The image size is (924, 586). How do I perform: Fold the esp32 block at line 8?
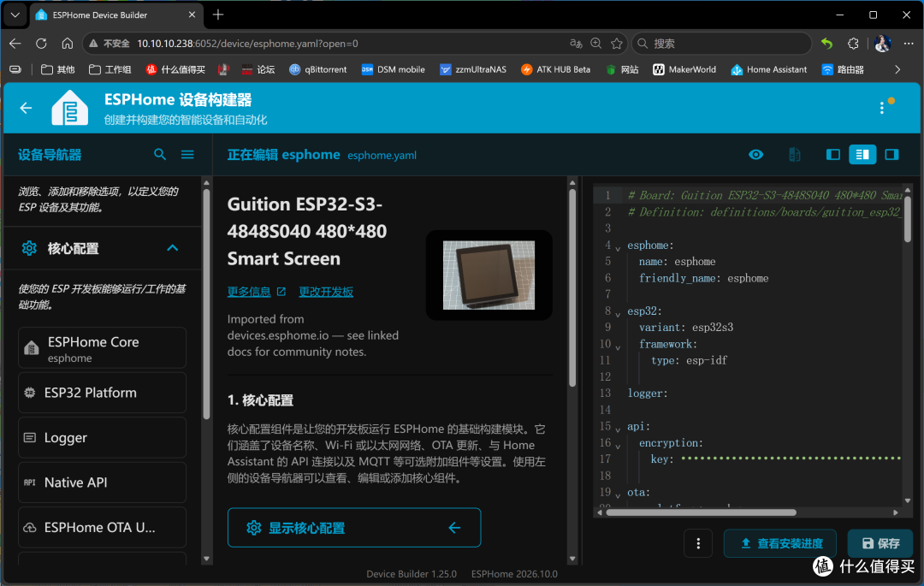click(618, 315)
